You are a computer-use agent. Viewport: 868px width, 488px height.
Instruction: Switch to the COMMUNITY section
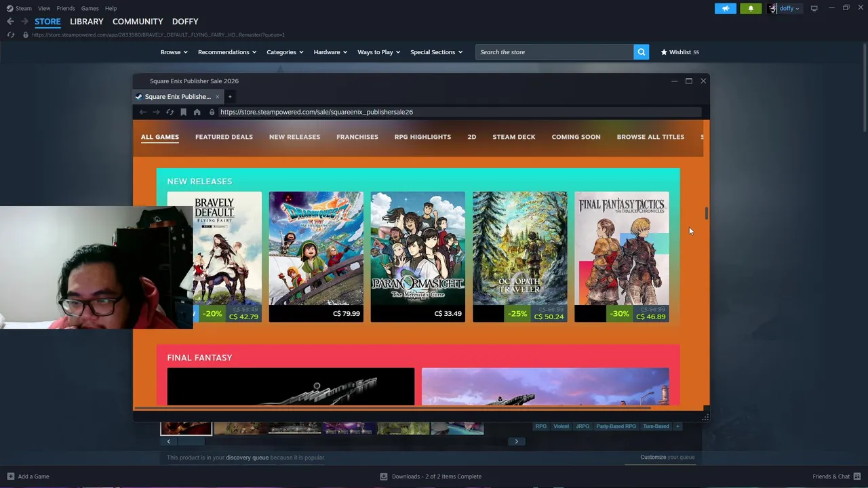coord(138,22)
